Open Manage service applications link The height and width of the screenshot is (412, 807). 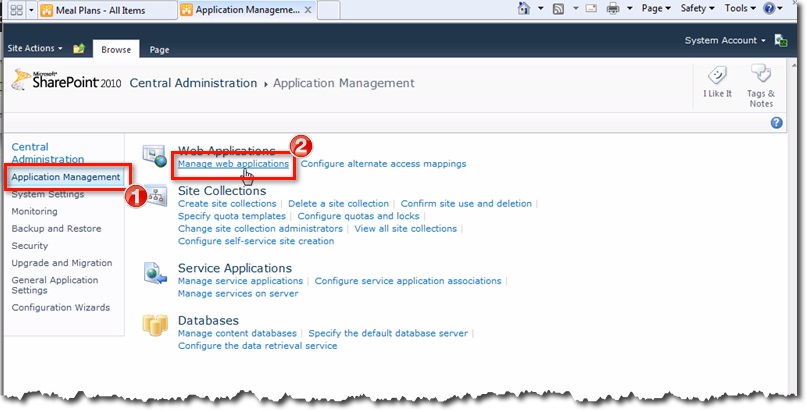pos(240,281)
